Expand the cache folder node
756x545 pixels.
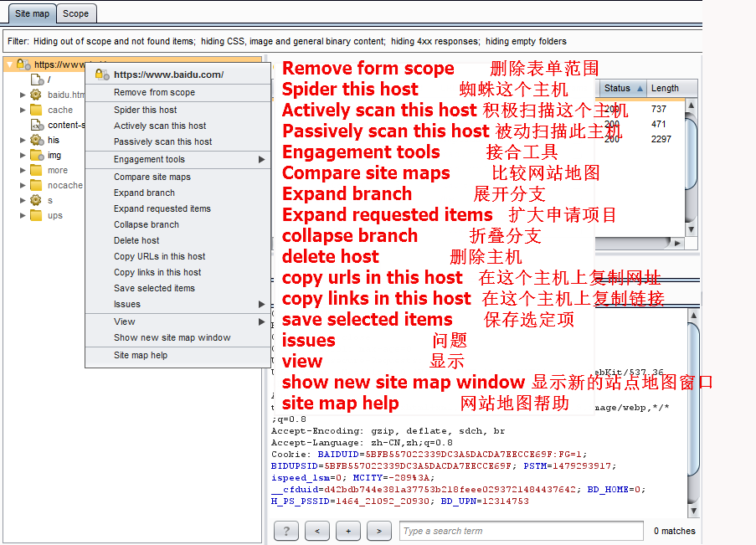pyautogui.click(x=22, y=110)
